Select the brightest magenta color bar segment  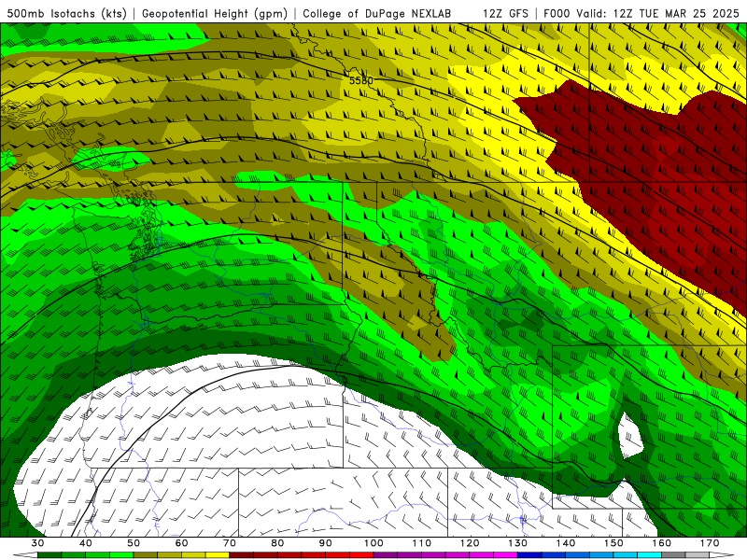[x=505, y=554]
